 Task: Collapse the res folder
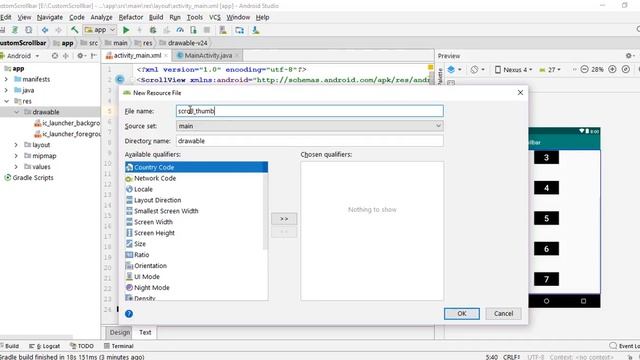click(6, 101)
